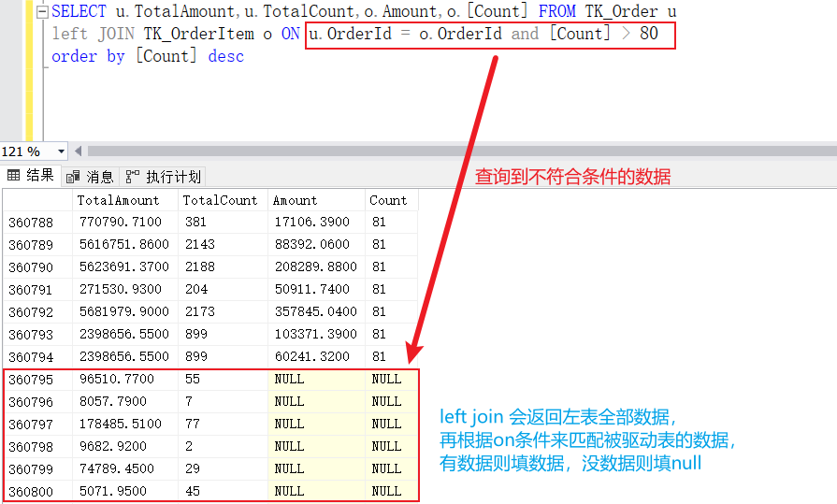Screen dimensions: 837x504
Task: Click the NULL Count cell in row 360800
Action: point(391,491)
